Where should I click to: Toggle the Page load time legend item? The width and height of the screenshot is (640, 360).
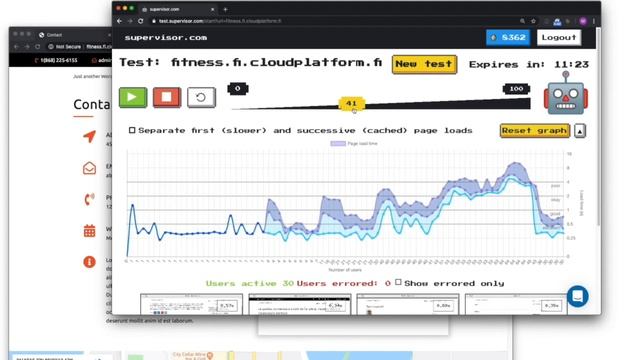pyautogui.click(x=354, y=144)
